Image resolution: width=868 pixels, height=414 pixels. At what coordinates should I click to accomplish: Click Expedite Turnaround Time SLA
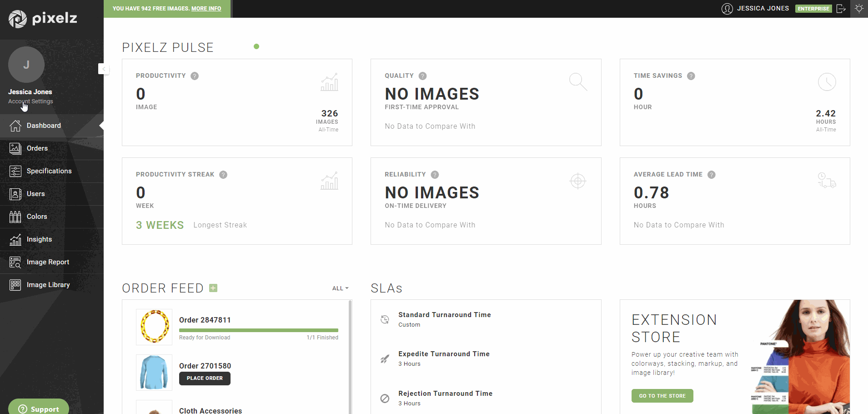point(444,354)
